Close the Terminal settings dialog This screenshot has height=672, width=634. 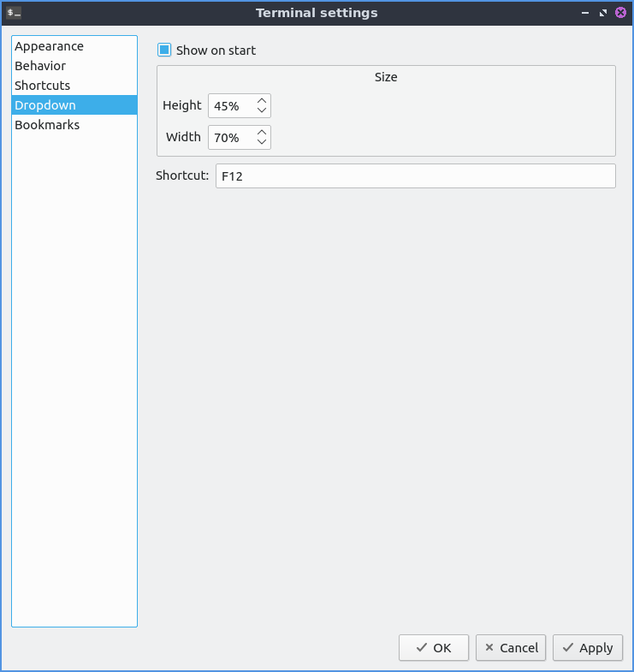pos(621,13)
